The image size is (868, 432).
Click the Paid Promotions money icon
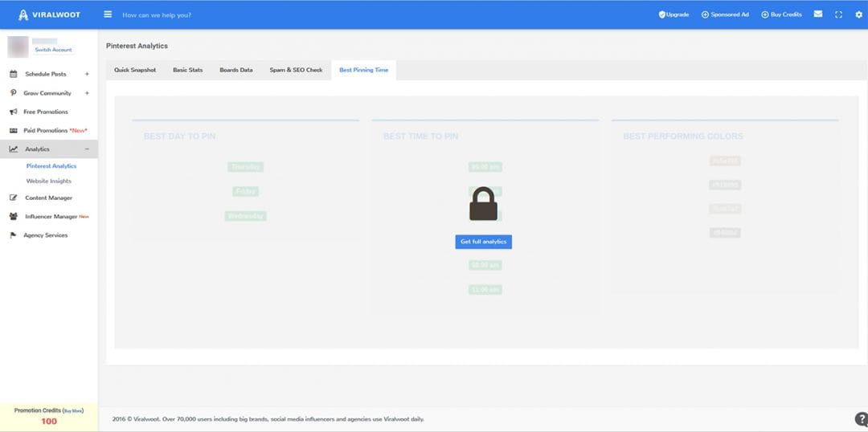pyautogui.click(x=14, y=131)
